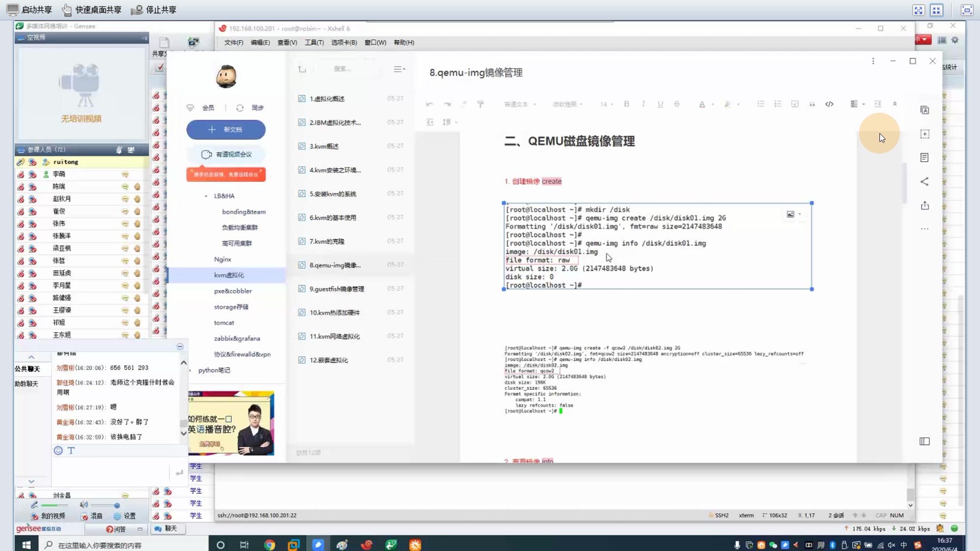Tick the checkbox next to 8.qemu-img镜像 note

pyautogui.click(x=301, y=264)
